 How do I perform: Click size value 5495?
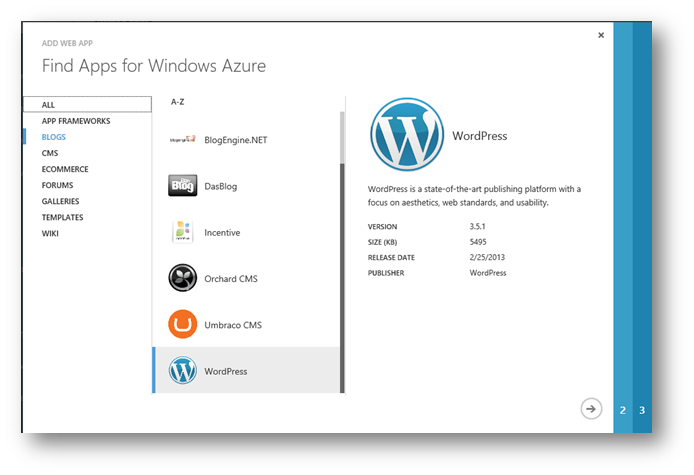(478, 242)
